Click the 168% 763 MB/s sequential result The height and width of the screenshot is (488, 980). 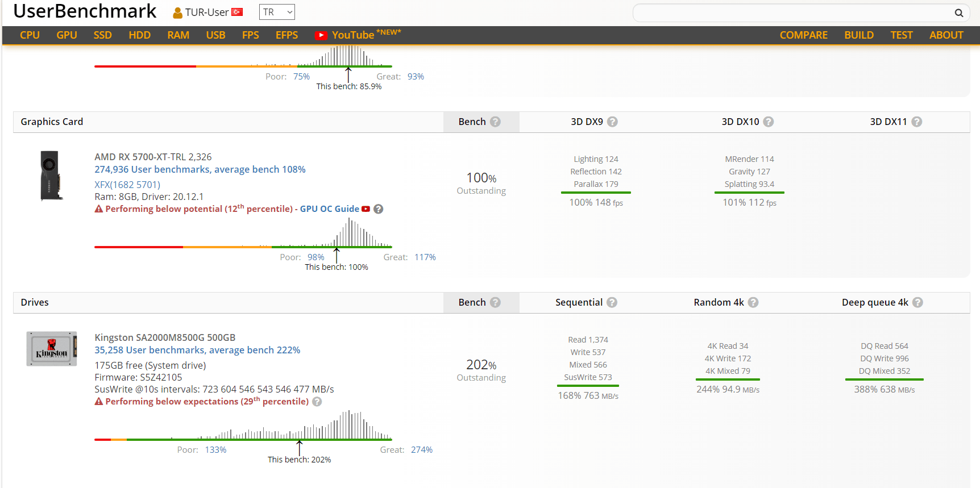point(588,396)
